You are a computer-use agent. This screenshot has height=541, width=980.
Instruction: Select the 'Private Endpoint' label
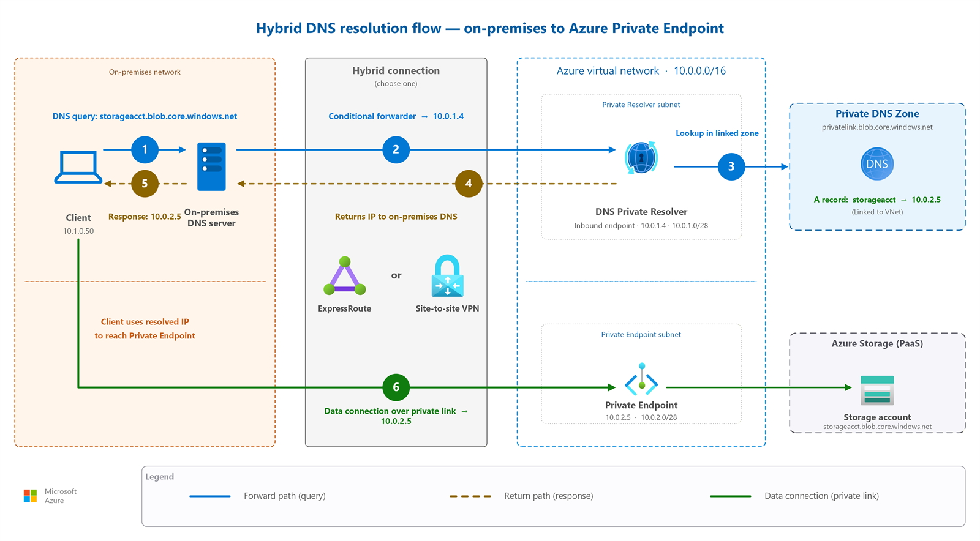(641, 405)
